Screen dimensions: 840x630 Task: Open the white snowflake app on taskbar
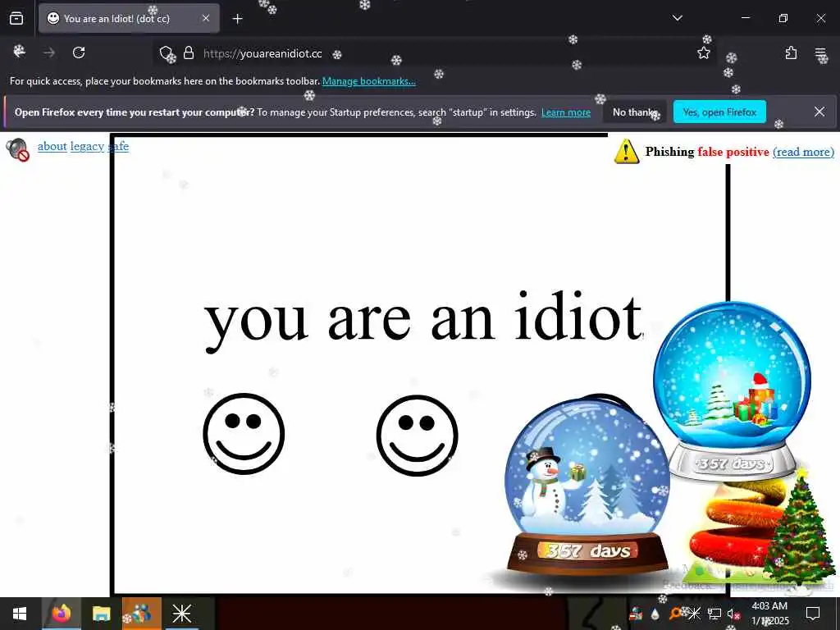(x=181, y=614)
